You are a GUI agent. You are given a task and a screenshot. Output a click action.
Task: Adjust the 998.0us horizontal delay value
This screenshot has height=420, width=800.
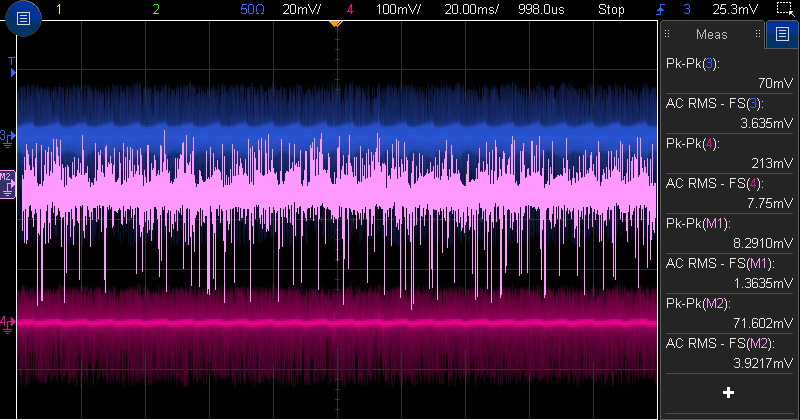[541, 9]
